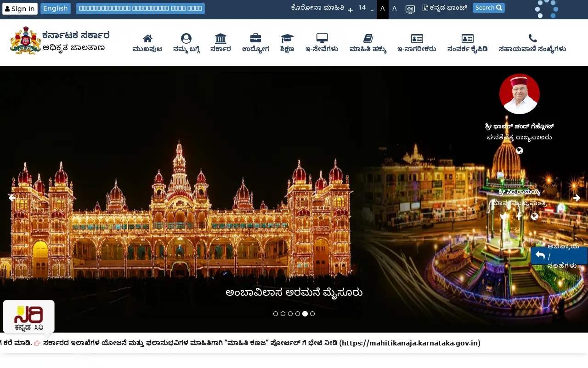
Task: Select sixth carousel slide dot
Action: [x=312, y=314]
